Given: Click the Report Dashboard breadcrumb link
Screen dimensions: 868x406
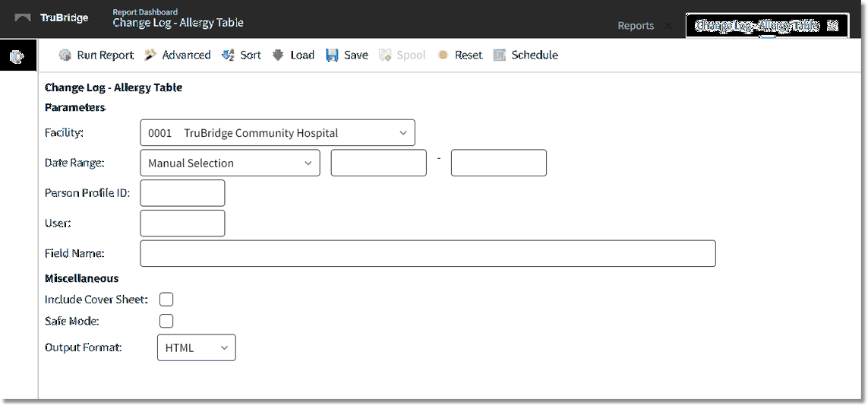Looking at the screenshot, I should tap(145, 12).
